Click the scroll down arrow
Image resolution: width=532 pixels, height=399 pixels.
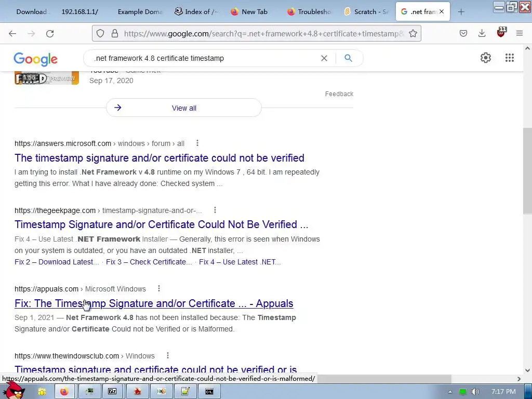tap(527, 370)
